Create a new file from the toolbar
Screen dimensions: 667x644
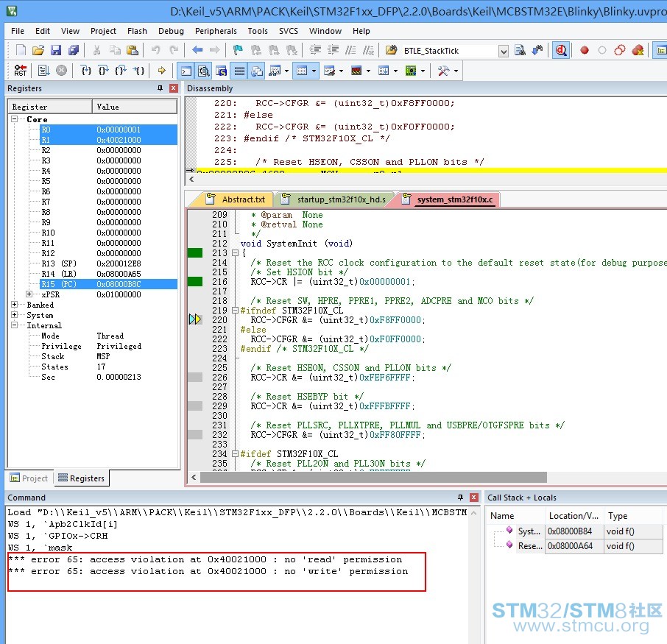(21, 50)
